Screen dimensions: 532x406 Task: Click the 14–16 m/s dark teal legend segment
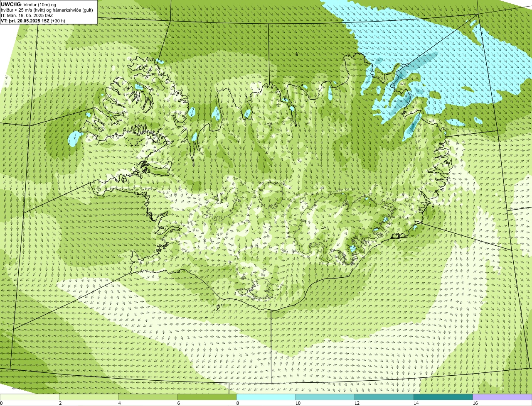click(x=443, y=397)
